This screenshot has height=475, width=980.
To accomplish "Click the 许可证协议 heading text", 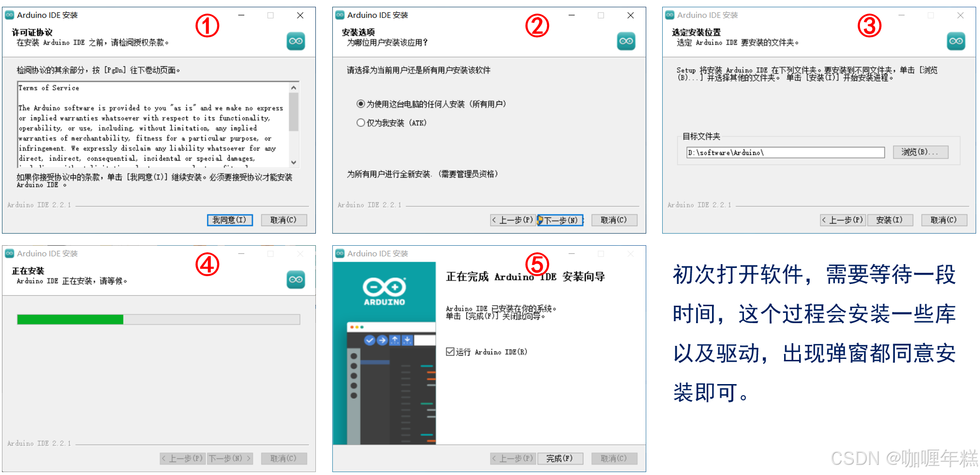I will coord(32,32).
